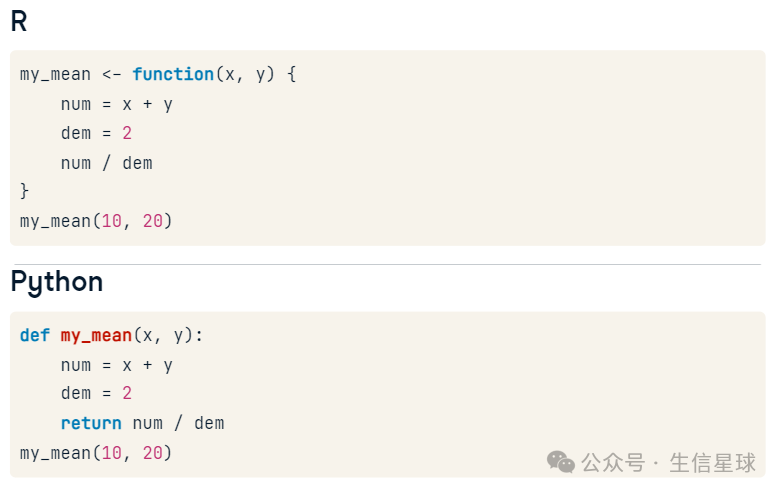
Task: Click the 'my_mean <-' assignment in R code
Action: tap(70, 75)
